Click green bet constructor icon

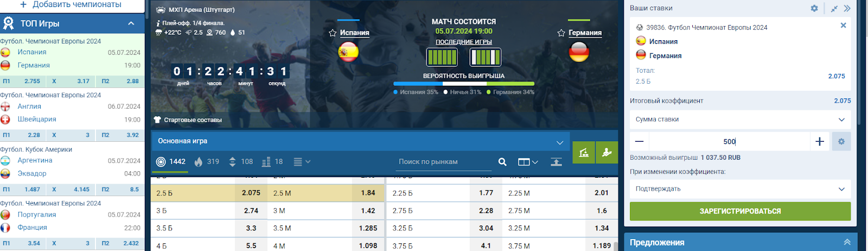tap(584, 153)
